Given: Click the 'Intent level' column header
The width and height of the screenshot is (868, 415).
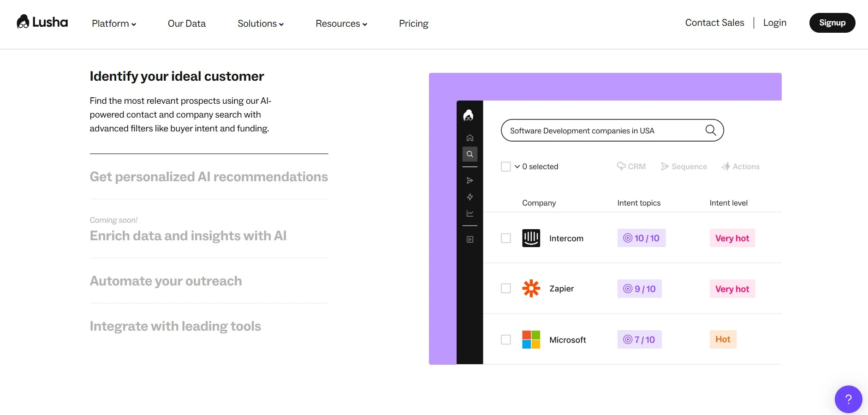Looking at the screenshot, I should [x=729, y=203].
